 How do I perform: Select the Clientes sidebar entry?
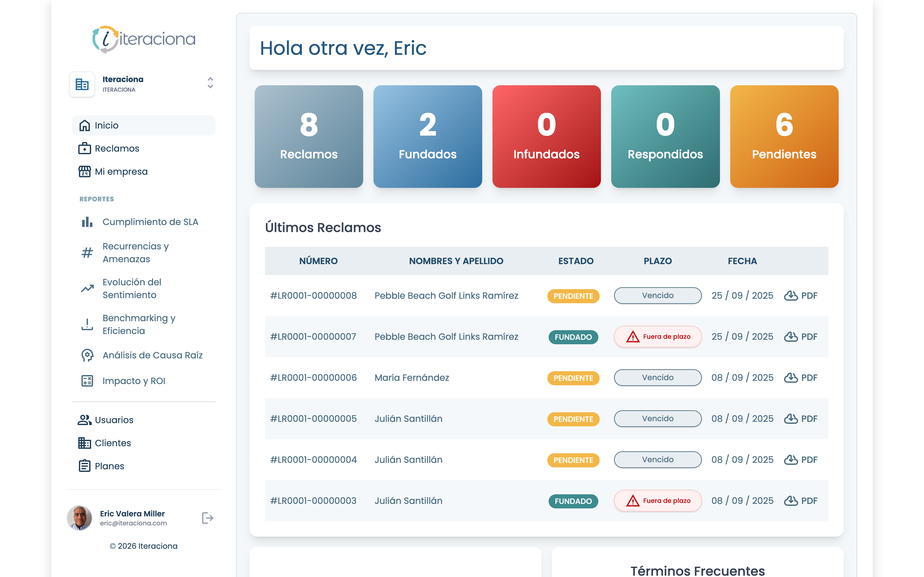tap(113, 443)
